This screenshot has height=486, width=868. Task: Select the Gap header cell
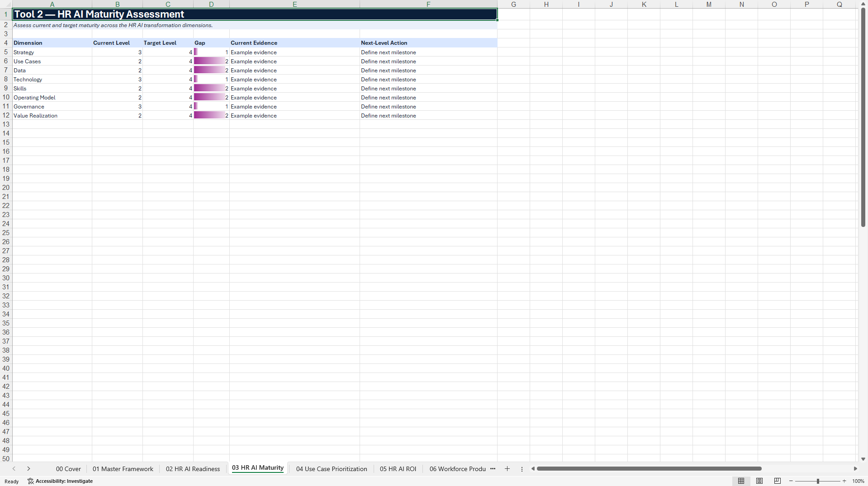(x=211, y=43)
